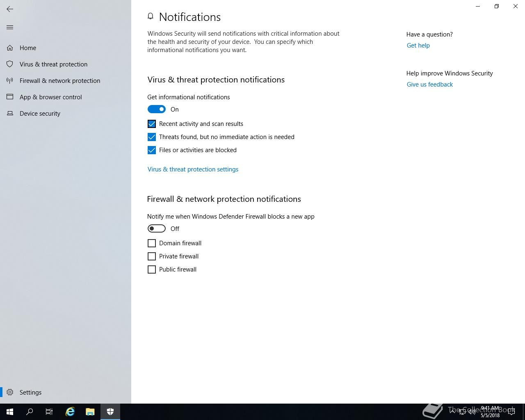
Task: Click the Home house icon
Action: point(10,48)
